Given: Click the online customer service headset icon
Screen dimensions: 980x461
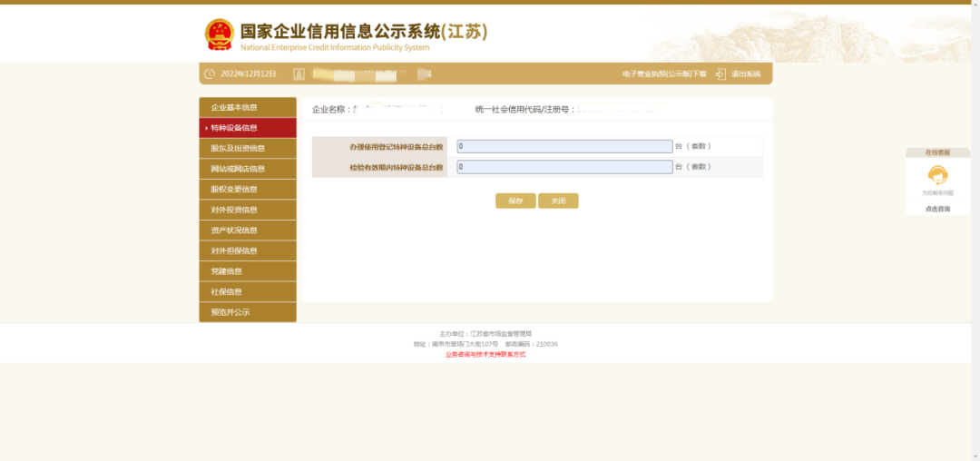Looking at the screenshot, I should [x=937, y=175].
